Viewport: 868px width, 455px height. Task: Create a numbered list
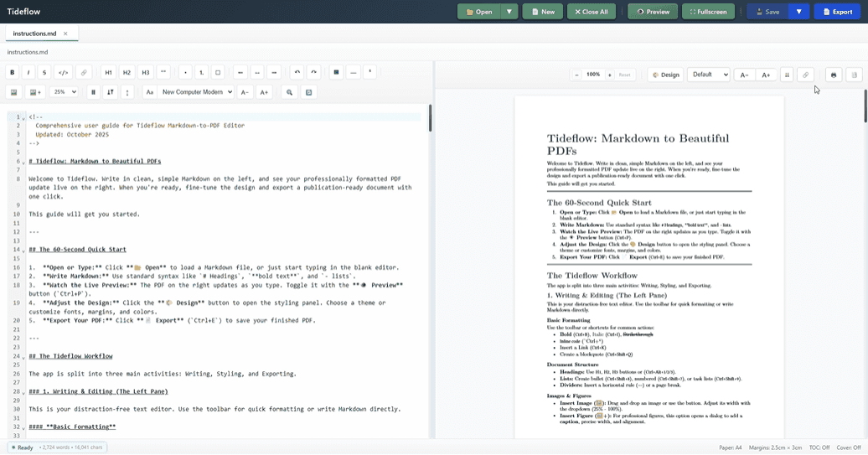pos(201,73)
